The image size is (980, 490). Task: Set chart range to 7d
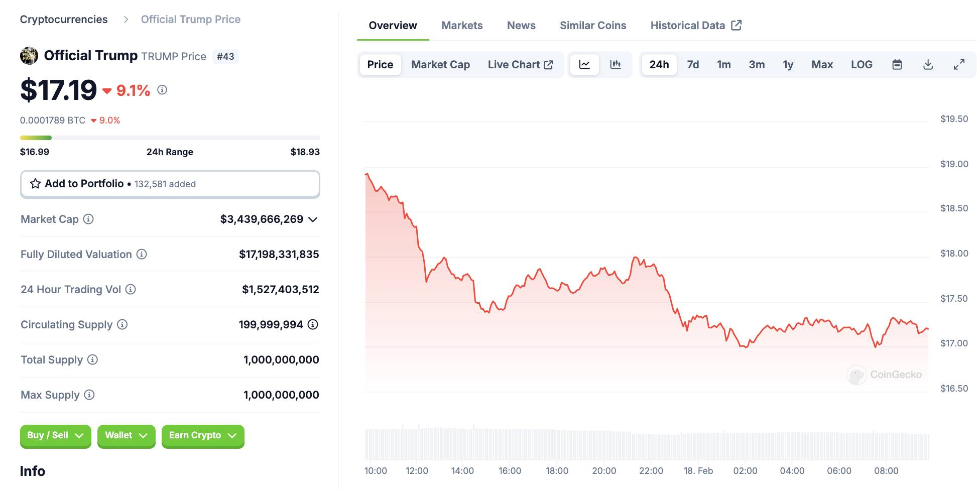pos(693,64)
